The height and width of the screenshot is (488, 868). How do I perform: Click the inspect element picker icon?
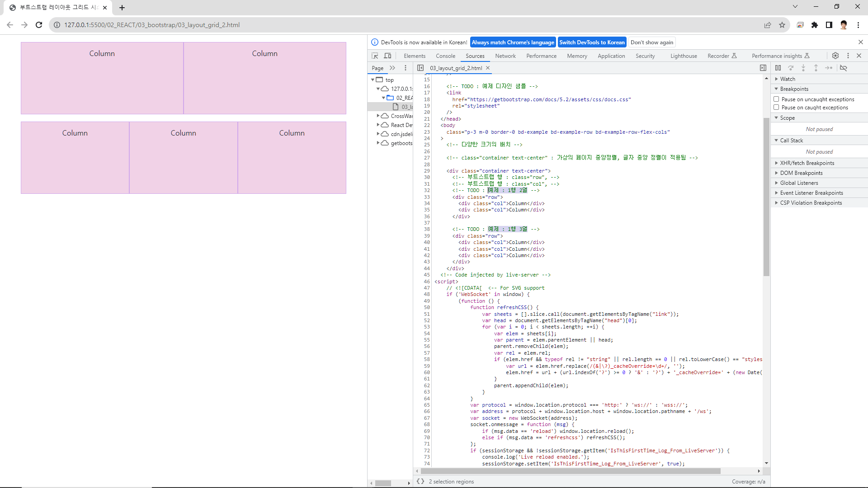[375, 56]
